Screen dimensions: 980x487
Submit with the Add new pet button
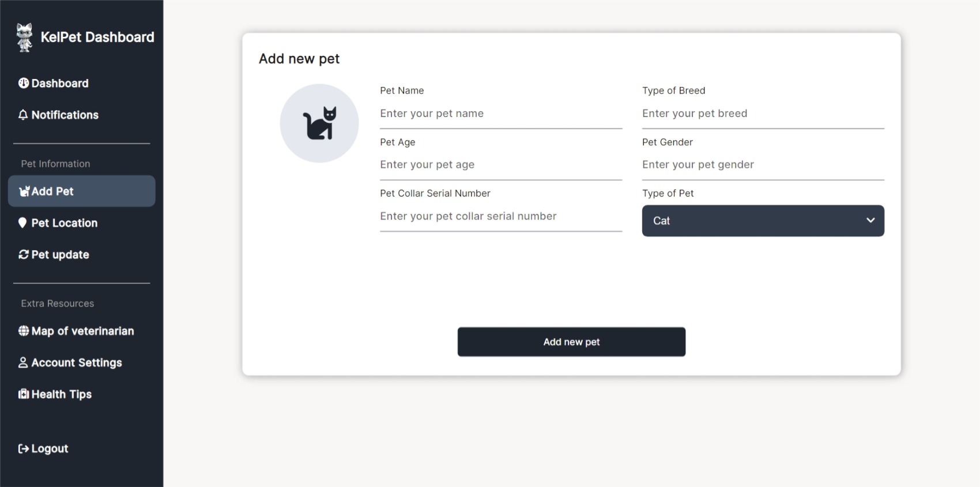pyautogui.click(x=571, y=342)
